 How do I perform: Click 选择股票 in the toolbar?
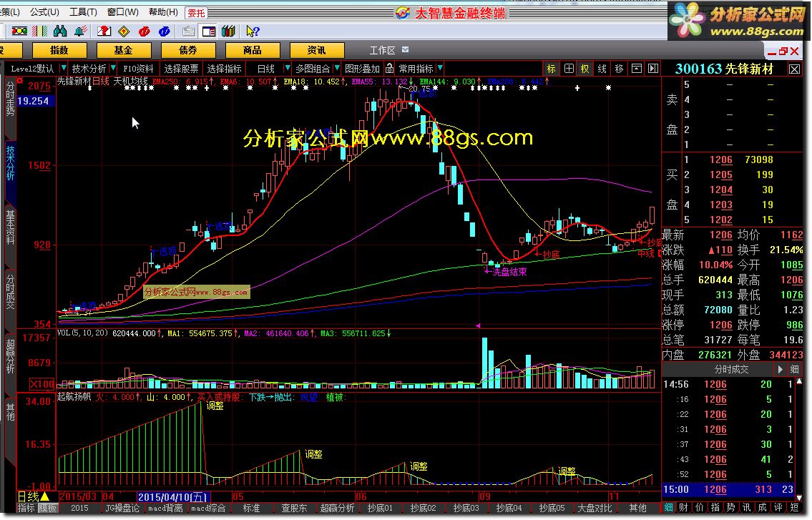pyautogui.click(x=181, y=69)
